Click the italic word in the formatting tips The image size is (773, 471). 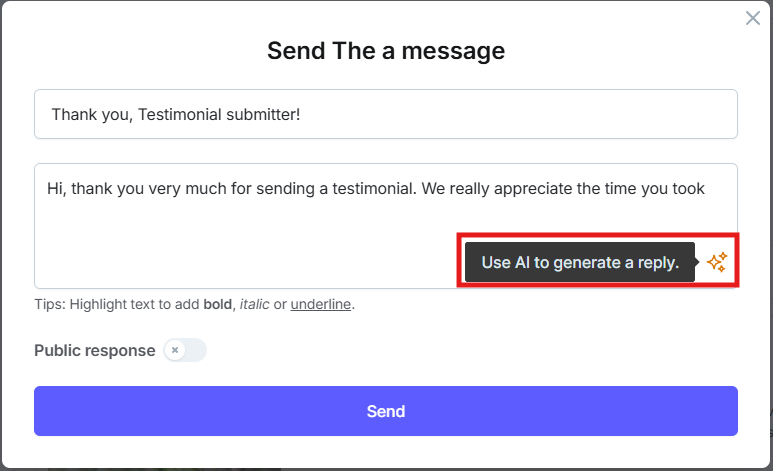pyautogui.click(x=254, y=304)
